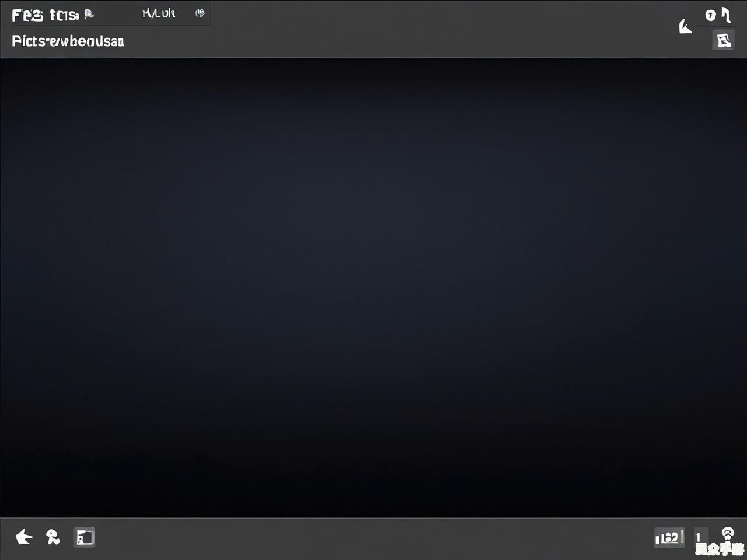
Task: Click the hook-shaped icon in top-right corner
Action: point(726,15)
